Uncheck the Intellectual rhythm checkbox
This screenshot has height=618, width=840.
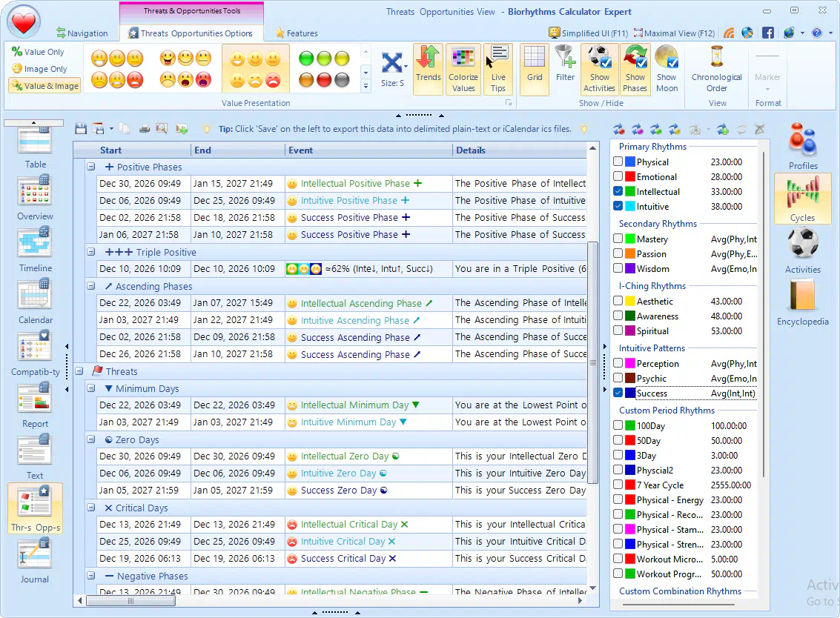click(x=618, y=191)
